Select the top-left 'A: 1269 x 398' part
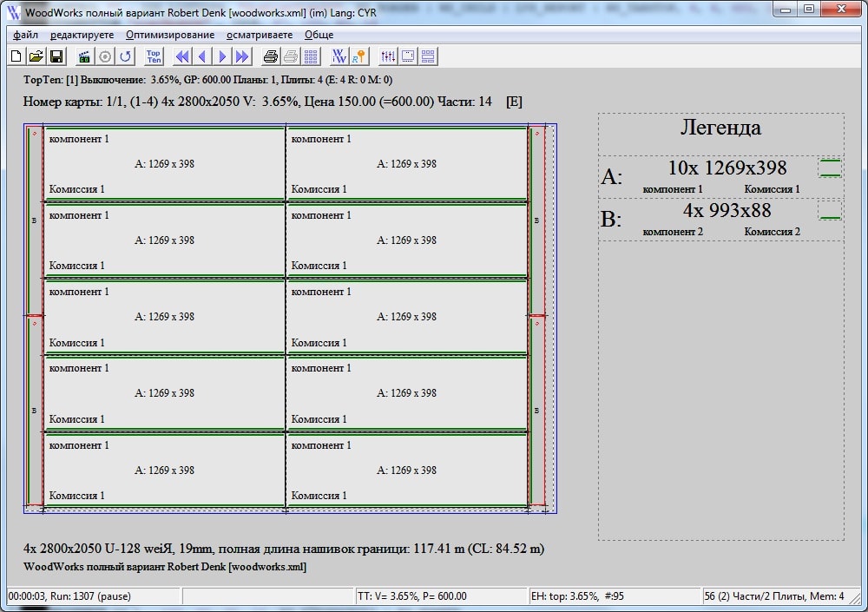The width and height of the screenshot is (868, 612). pos(164,164)
